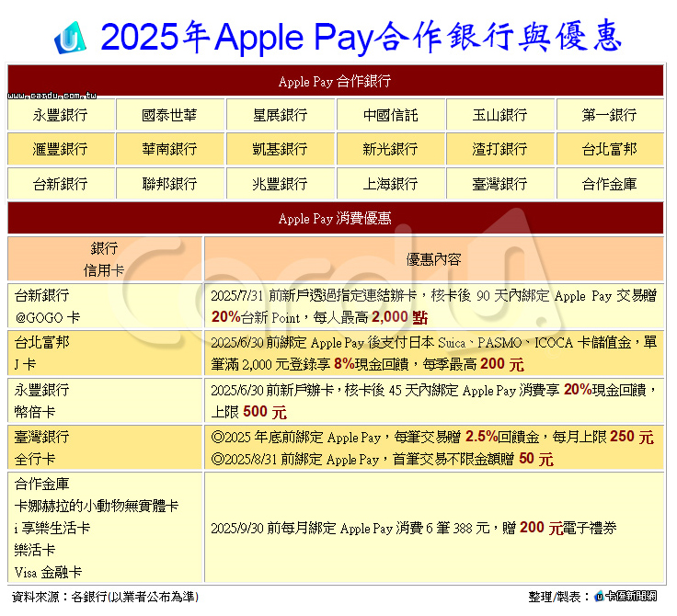Click the 2025年Apple Pay合作銀行與優惠 title
This screenshot has height=616, width=677.
[361, 37]
